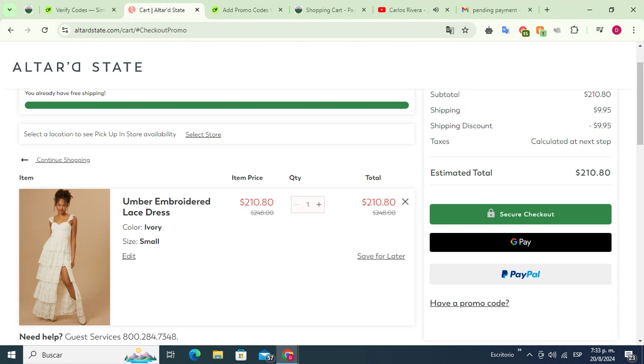
Task: Switch to the Carlos Rivera YouTube tab
Action: click(408, 10)
